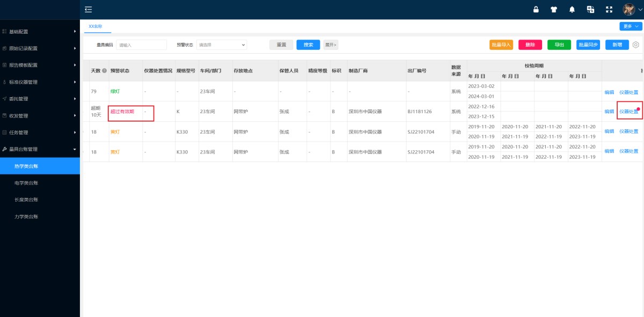644x317 pixels.
Task: Collapse the sidebar with the hamburger icon
Action: coord(88,9)
